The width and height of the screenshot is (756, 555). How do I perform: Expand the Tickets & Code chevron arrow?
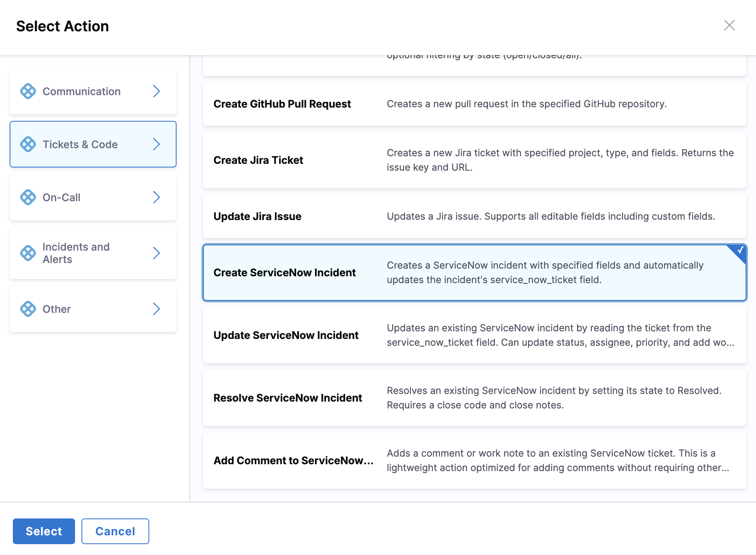click(x=156, y=144)
